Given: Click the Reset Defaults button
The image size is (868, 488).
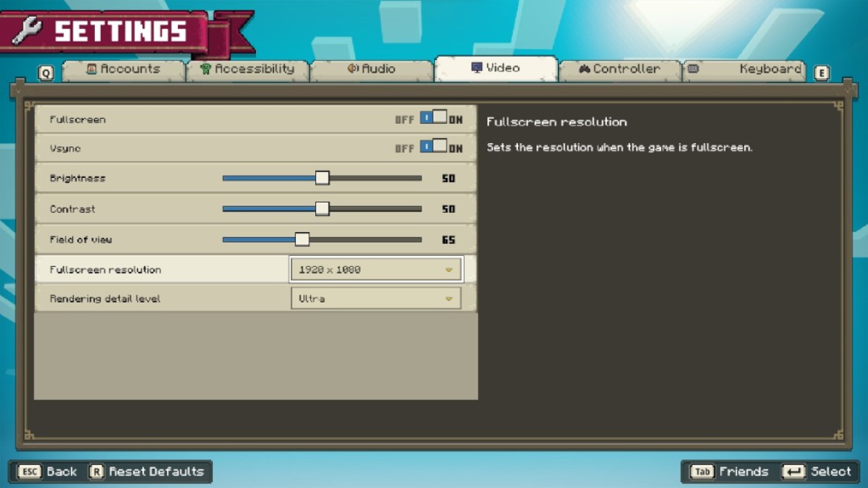Looking at the screenshot, I should point(148,472).
